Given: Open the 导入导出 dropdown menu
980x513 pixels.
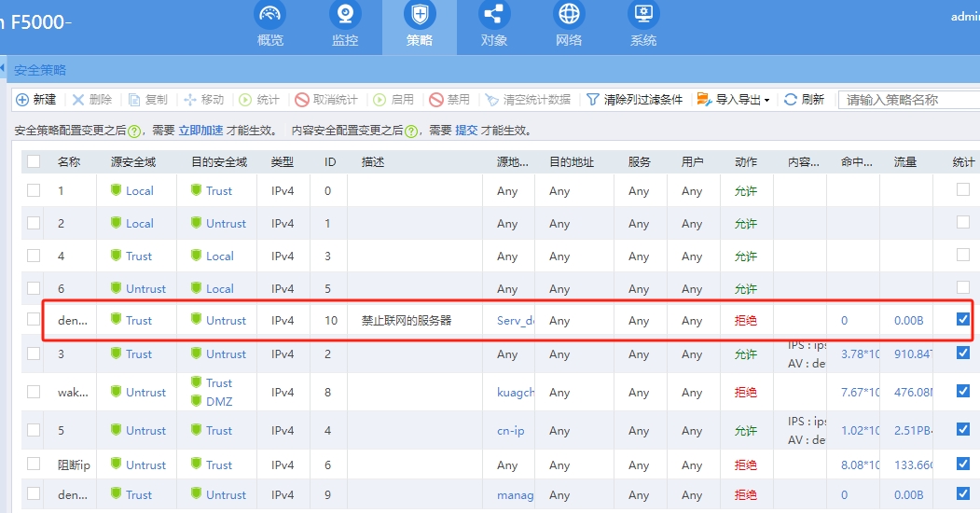Looking at the screenshot, I should [x=733, y=100].
